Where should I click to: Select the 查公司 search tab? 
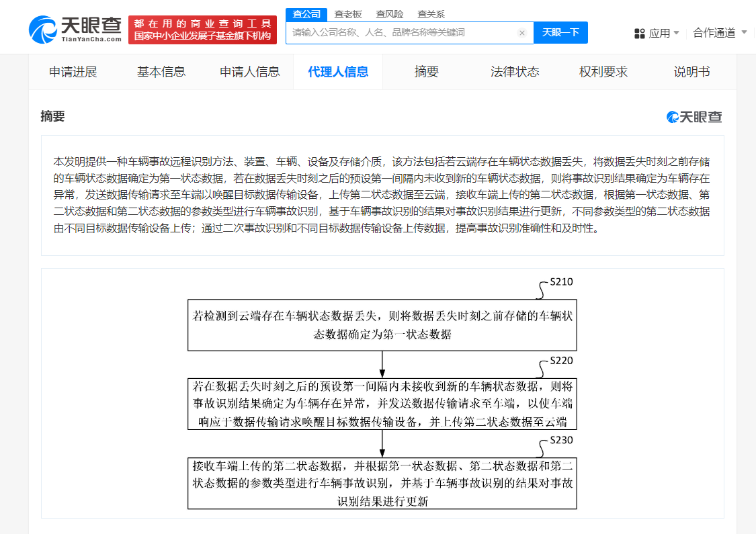point(306,14)
